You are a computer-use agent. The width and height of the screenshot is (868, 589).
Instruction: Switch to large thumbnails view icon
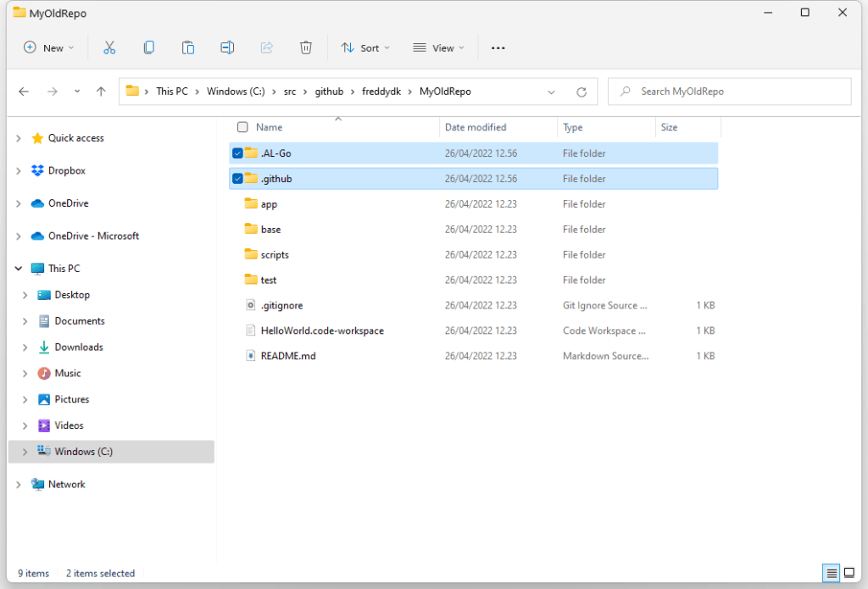[849, 574]
